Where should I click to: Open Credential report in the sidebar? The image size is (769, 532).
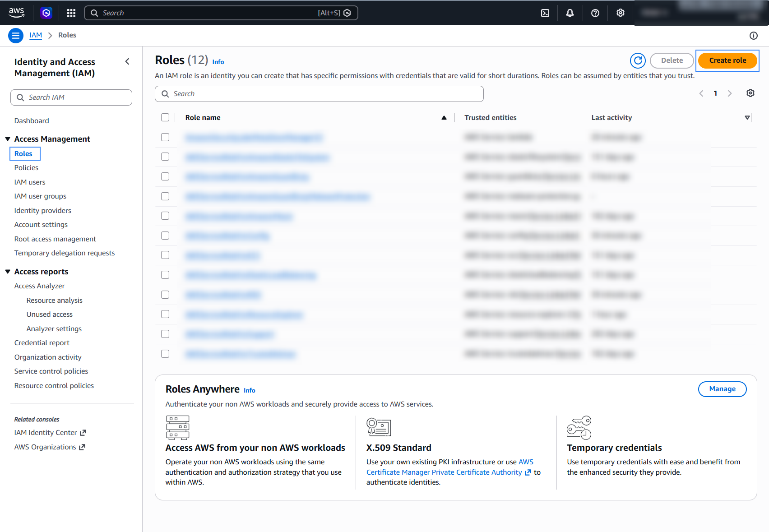(42, 343)
